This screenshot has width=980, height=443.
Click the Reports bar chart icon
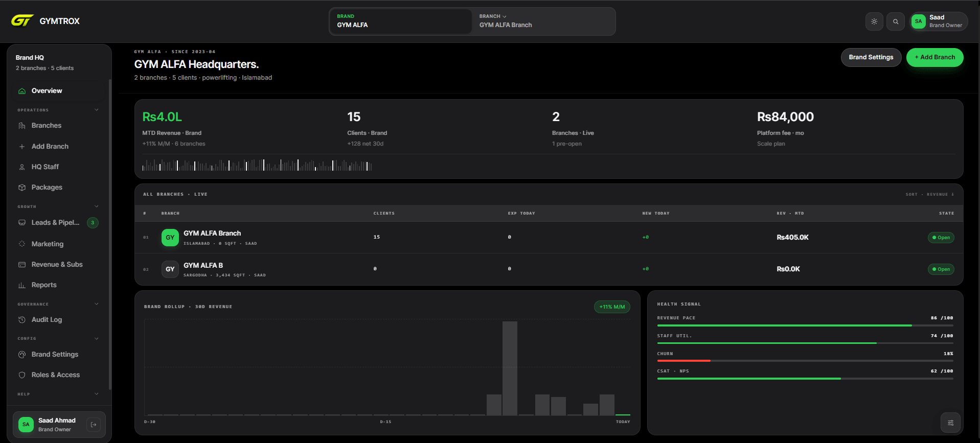point(22,285)
